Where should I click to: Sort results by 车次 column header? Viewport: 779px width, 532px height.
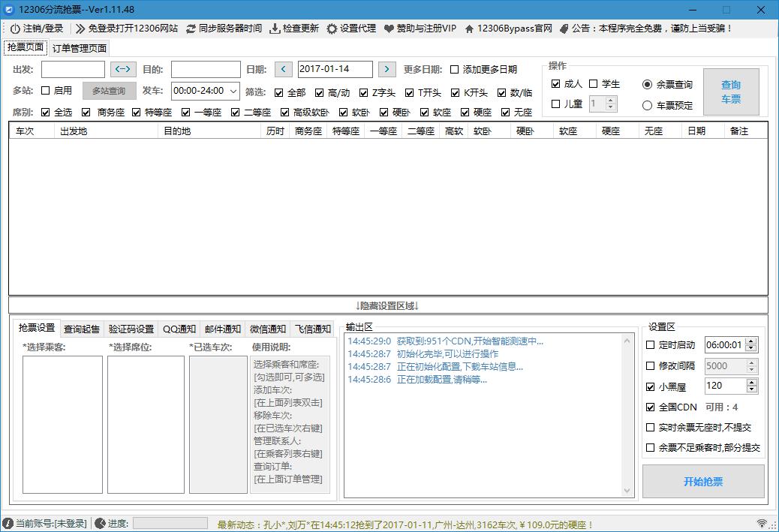click(32, 131)
